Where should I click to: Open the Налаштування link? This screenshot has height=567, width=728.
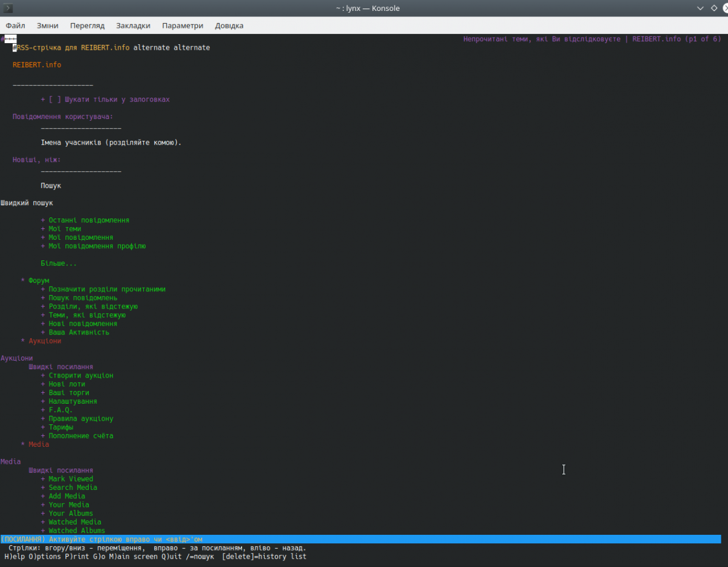pos(73,401)
